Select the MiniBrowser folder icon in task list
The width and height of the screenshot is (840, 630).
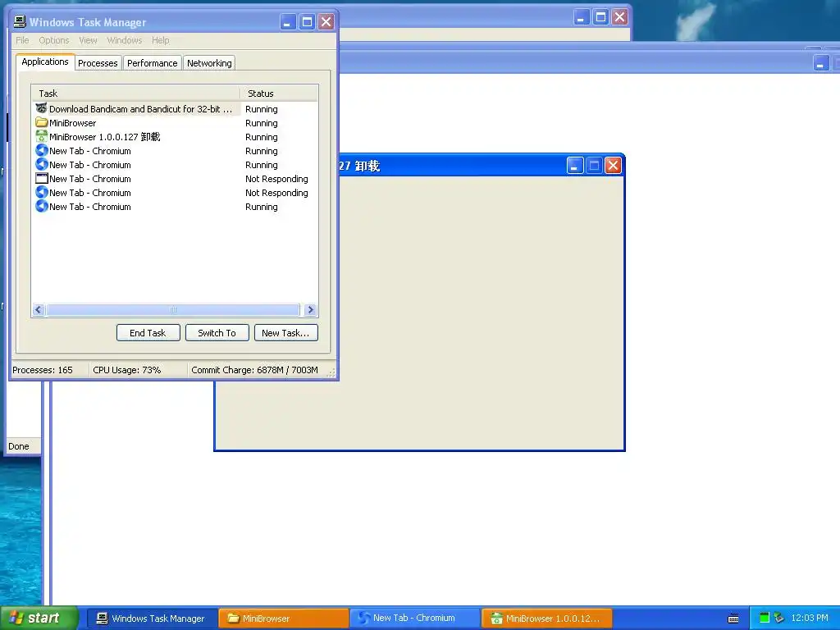[41, 123]
